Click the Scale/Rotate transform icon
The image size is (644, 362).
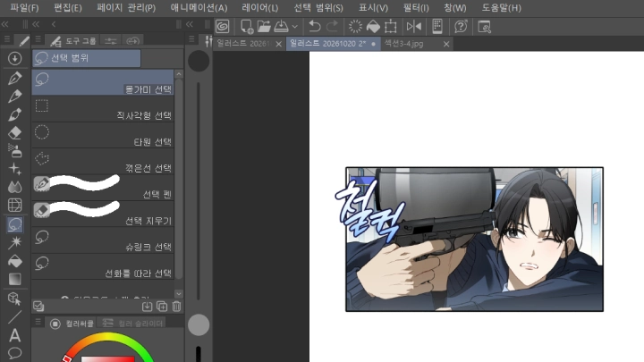(391, 27)
